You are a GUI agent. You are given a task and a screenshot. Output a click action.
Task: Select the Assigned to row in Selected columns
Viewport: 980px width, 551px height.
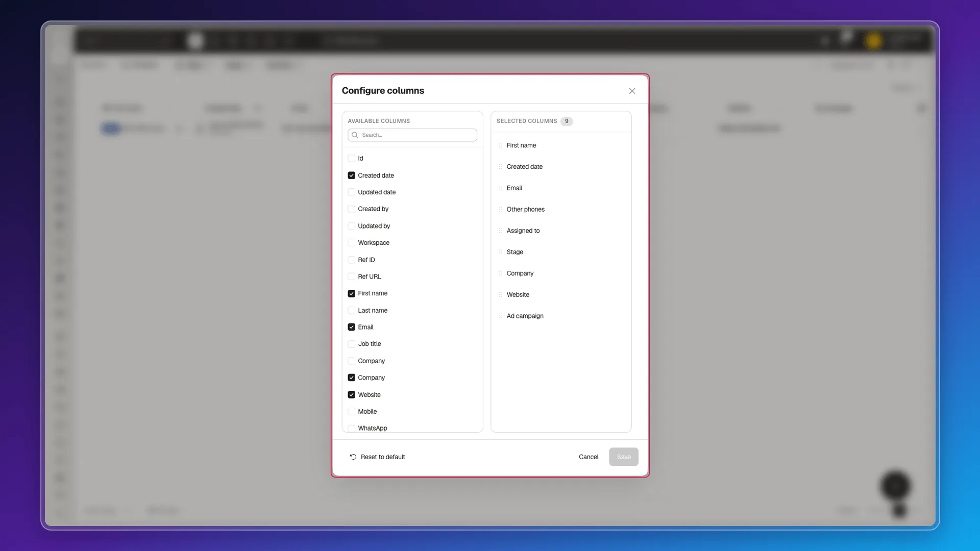[x=561, y=231]
